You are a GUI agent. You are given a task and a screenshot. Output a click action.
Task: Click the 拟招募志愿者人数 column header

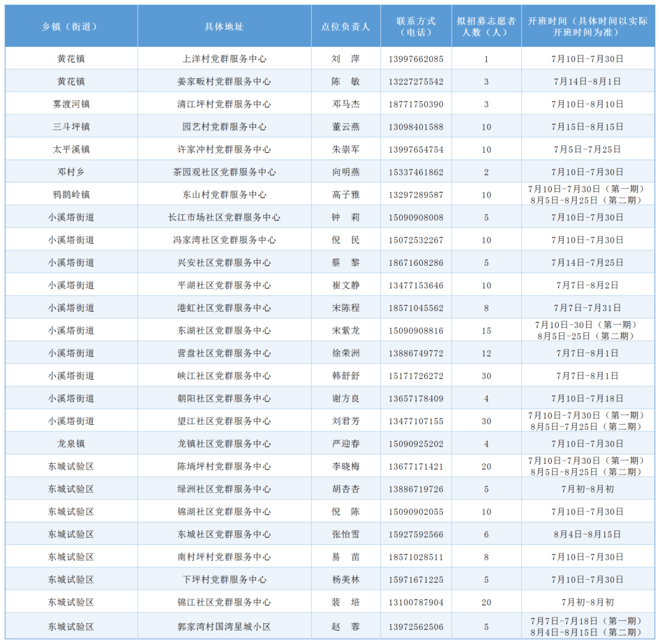click(486, 26)
